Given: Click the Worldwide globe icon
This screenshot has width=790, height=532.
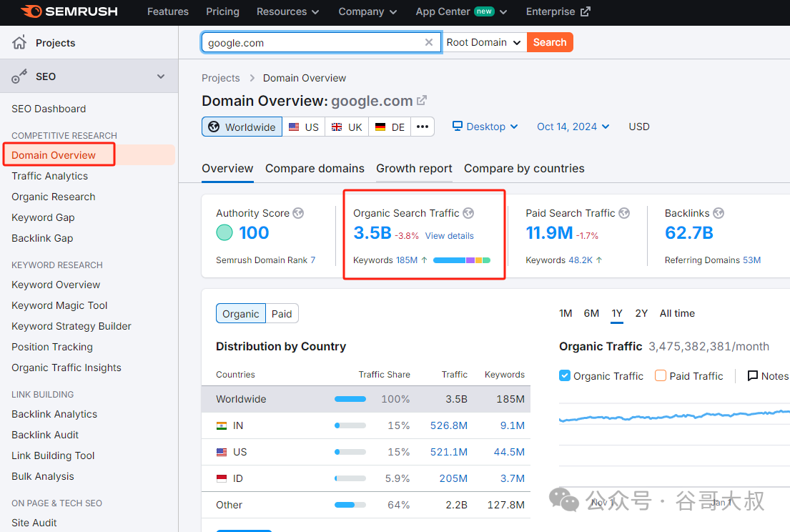Looking at the screenshot, I should (214, 127).
